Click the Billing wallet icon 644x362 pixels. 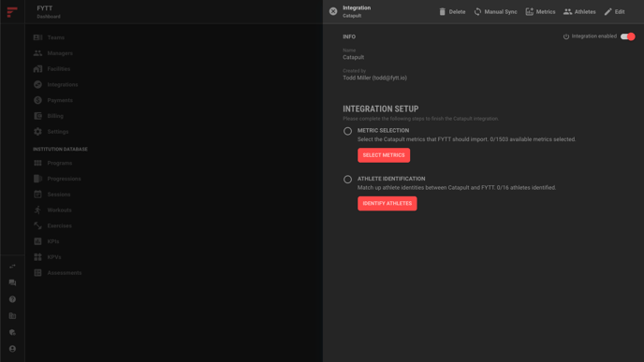37,116
